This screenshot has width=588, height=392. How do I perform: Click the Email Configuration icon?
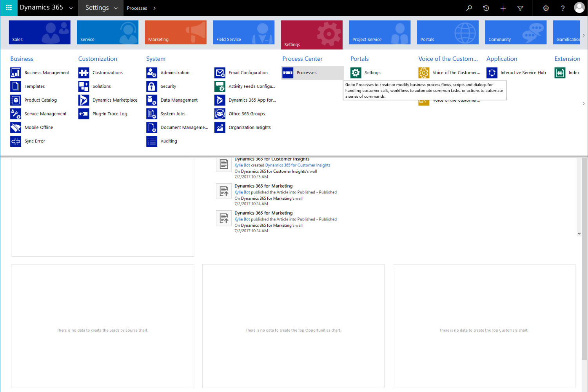click(x=220, y=73)
